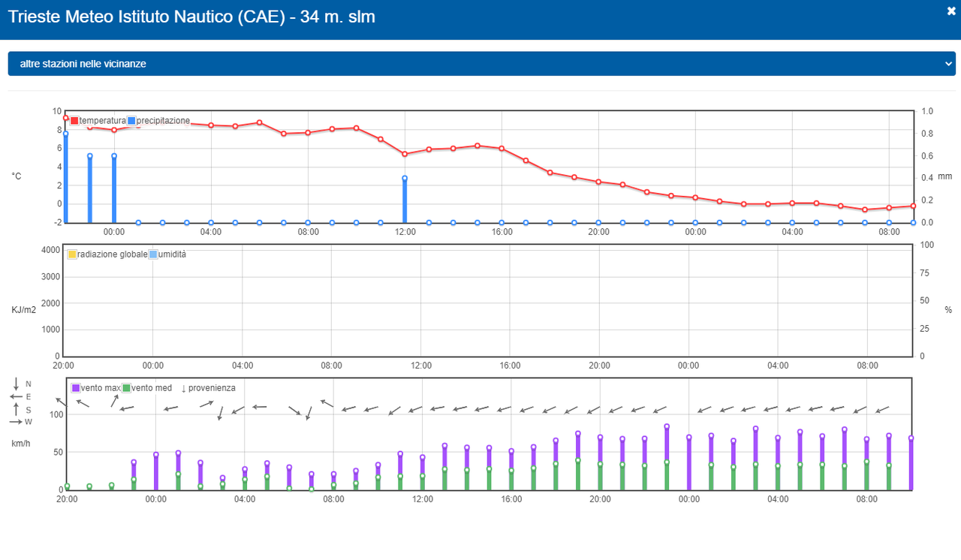Click the tallest wind max bar before 00:00
This screenshot has height=560, width=961.
tap(667, 458)
